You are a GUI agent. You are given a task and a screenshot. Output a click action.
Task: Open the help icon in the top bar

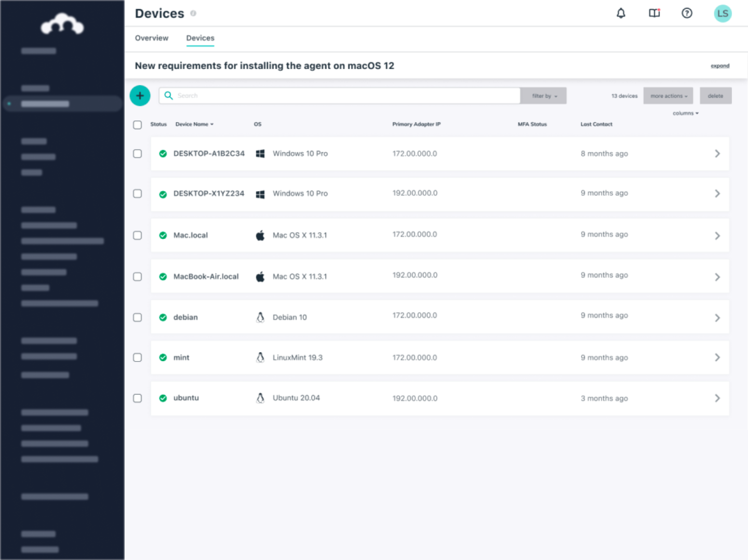687,13
